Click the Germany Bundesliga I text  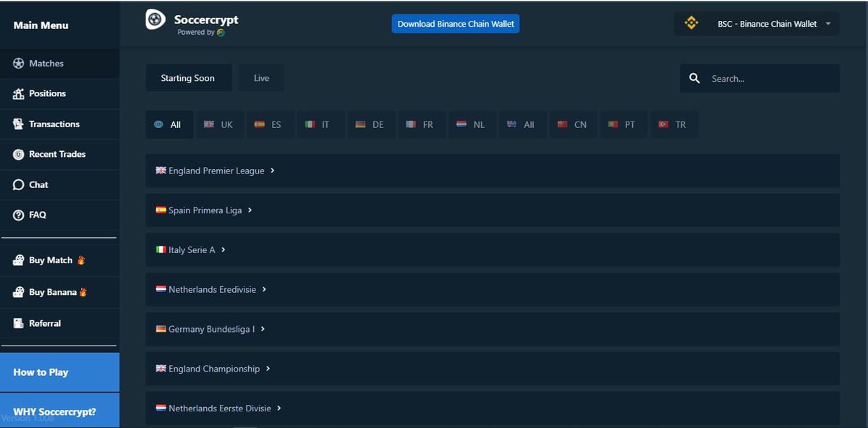pyautogui.click(x=211, y=329)
